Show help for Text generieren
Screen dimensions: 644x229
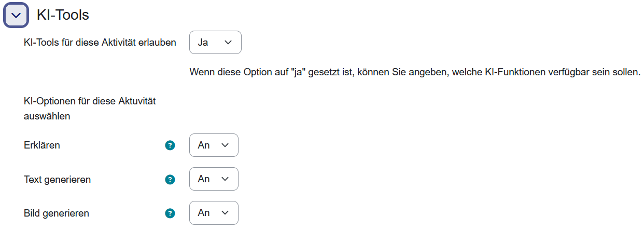pyautogui.click(x=170, y=180)
